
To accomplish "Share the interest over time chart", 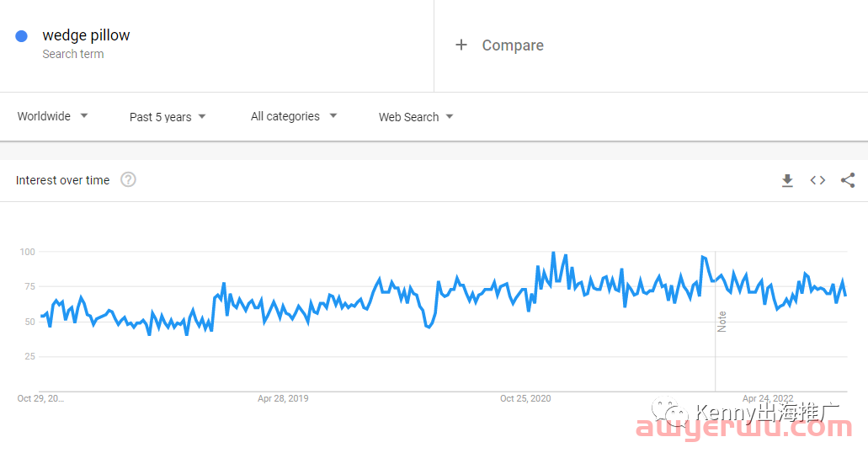I will coord(848,180).
